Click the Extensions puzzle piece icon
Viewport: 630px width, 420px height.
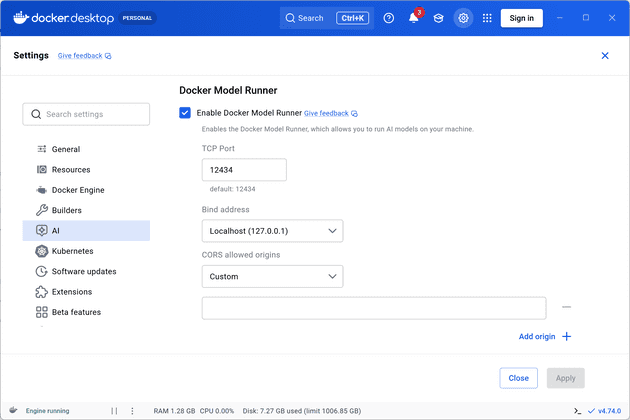pyautogui.click(x=42, y=292)
